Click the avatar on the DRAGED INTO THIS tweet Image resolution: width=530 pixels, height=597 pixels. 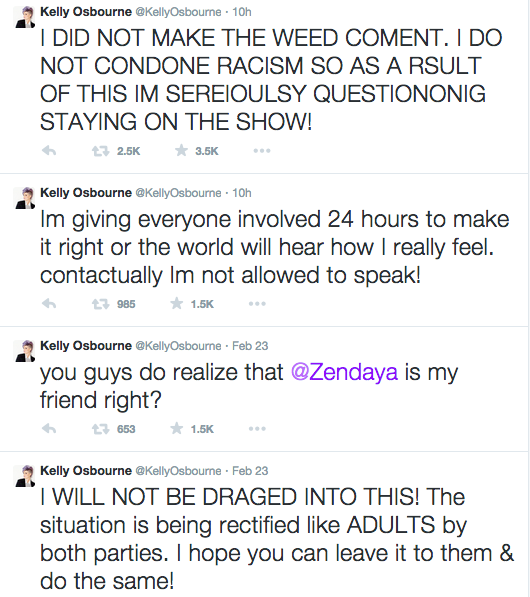[x=25, y=476]
